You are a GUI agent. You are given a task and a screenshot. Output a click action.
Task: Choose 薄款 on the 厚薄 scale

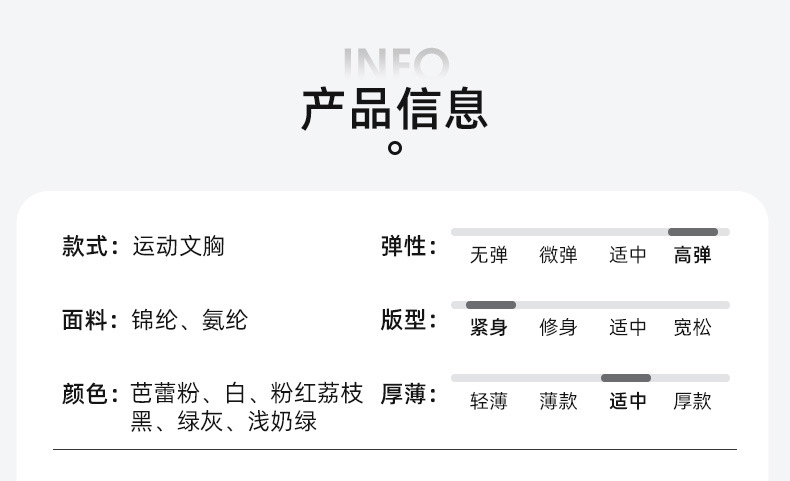click(x=558, y=401)
